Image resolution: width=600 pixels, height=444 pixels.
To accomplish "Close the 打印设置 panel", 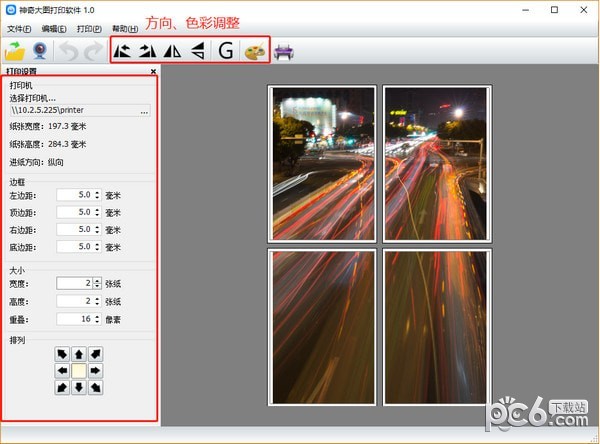I will (x=153, y=72).
